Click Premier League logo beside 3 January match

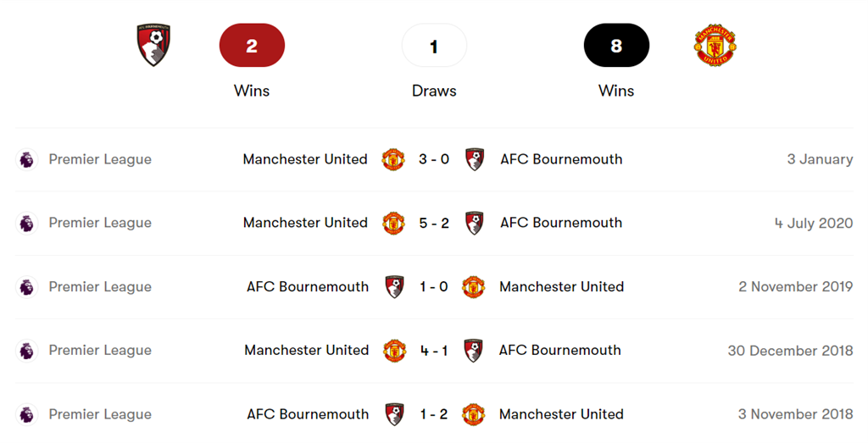(x=27, y=159)
